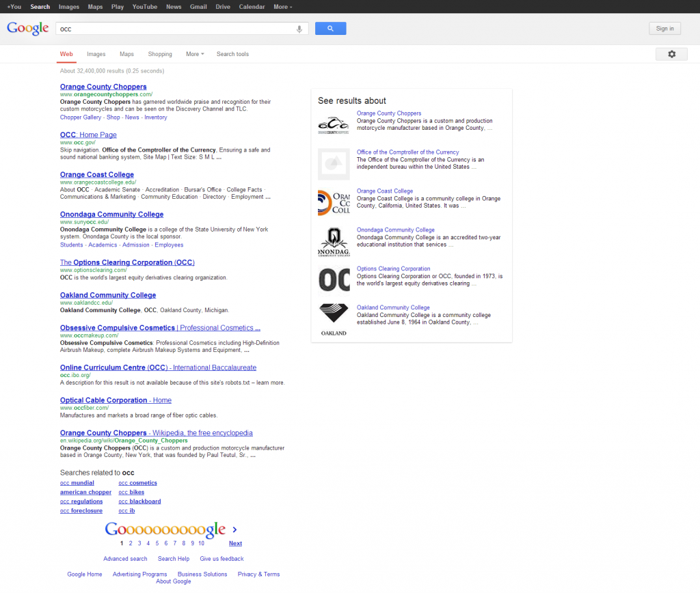
Task: Go to results page 2
Action: point(131,544)
